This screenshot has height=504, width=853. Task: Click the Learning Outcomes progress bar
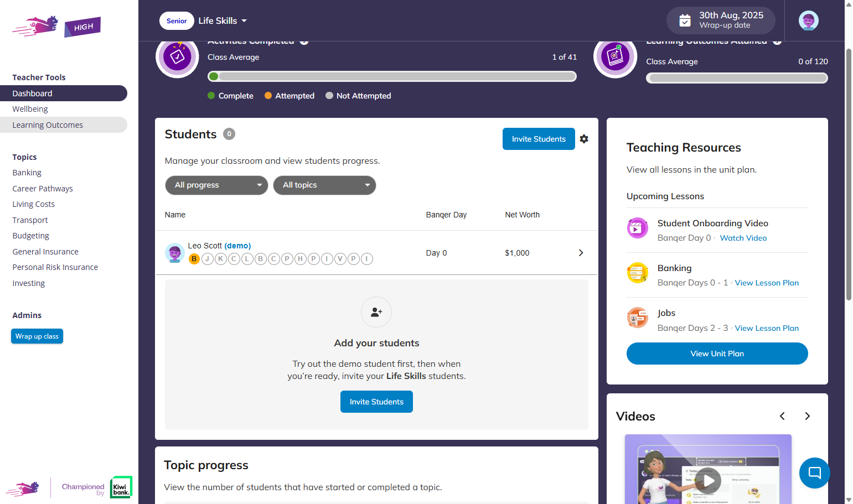[737, 78]
